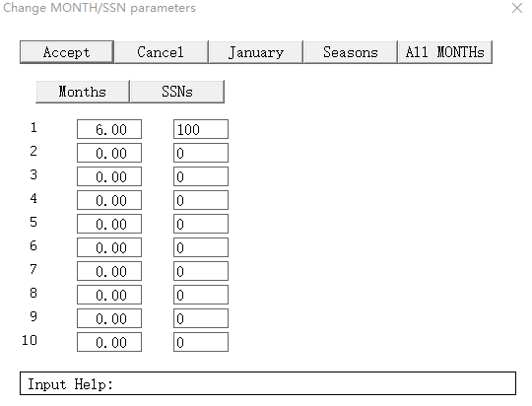Edit the row 6 month field

point(109,247)
